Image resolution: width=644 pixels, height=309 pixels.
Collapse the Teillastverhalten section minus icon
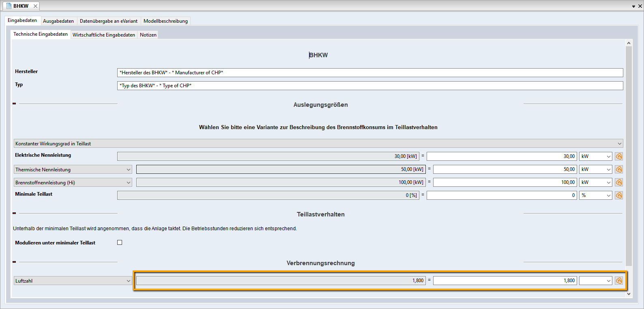point(14,213)
